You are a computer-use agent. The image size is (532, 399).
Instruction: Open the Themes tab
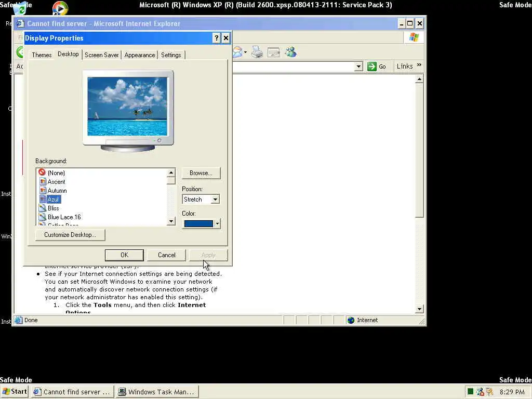tap(42, 55)
